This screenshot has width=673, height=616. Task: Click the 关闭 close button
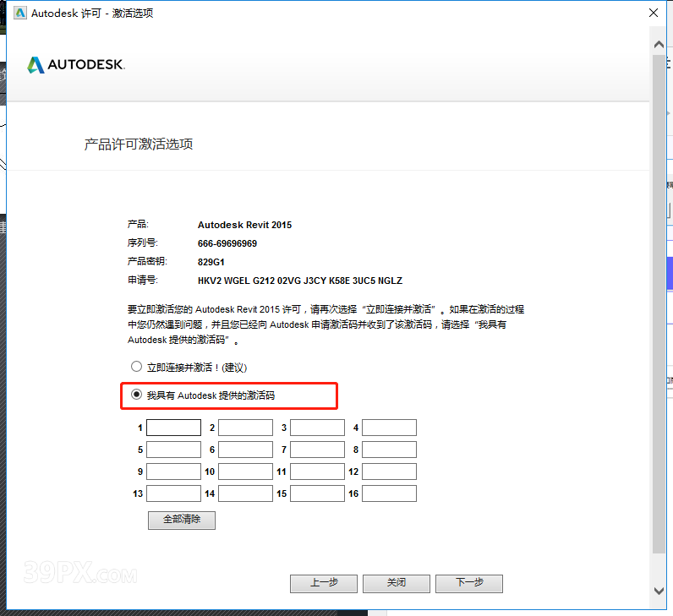pos(397,583)
